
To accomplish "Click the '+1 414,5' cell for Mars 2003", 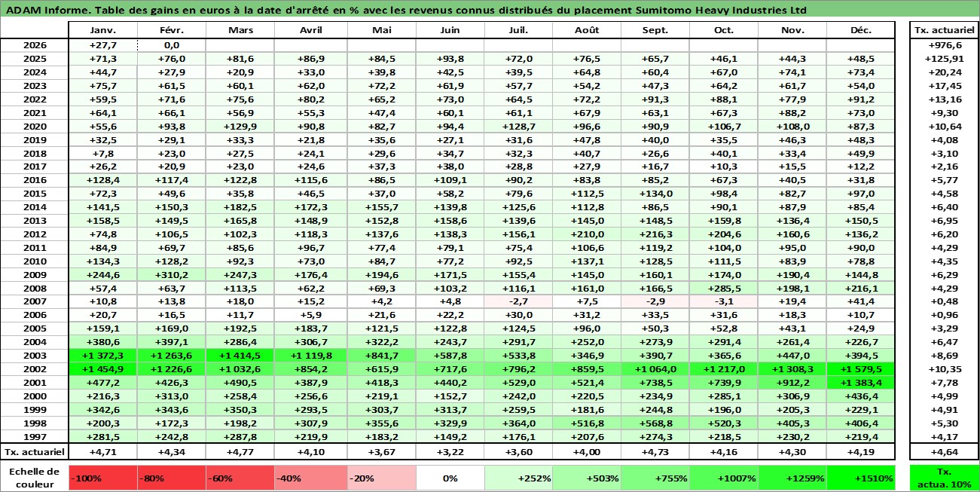I will 240,356.
